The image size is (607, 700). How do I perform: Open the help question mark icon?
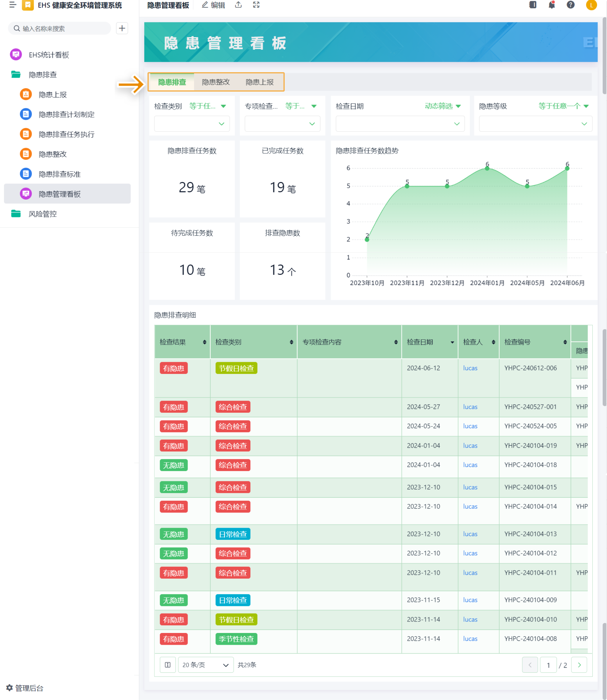(570, 5)
